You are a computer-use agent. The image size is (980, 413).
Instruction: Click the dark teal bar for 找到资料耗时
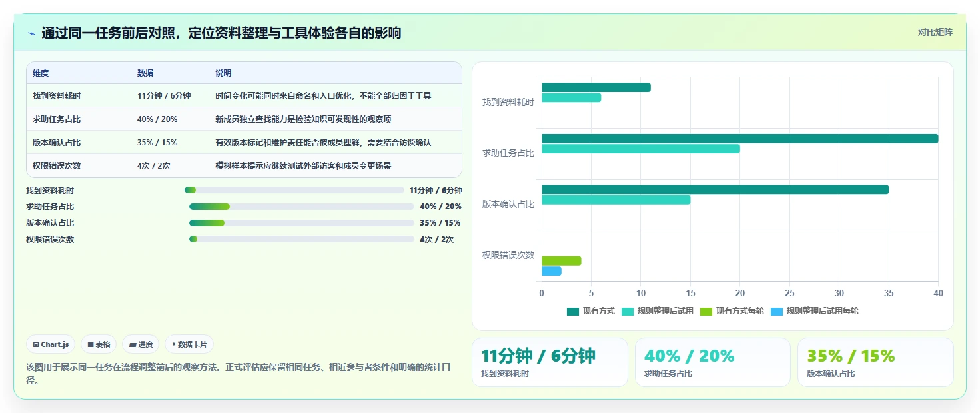point(596,87)
